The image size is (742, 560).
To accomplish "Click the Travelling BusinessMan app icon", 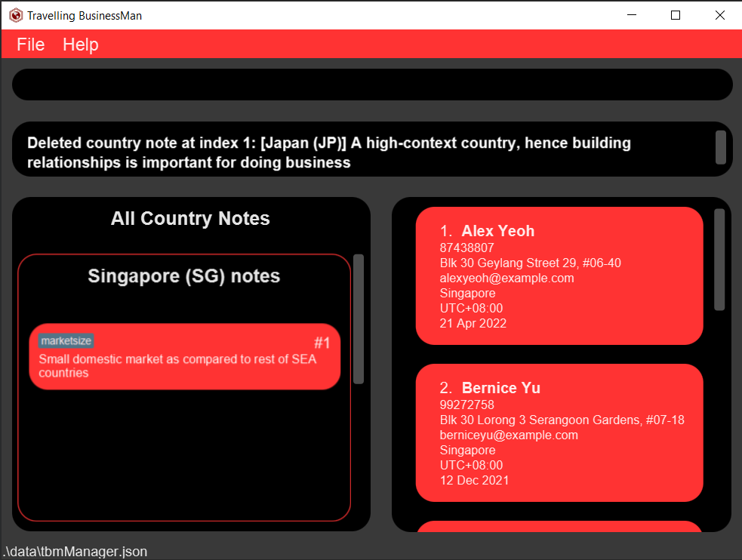I will pos(15,15).
